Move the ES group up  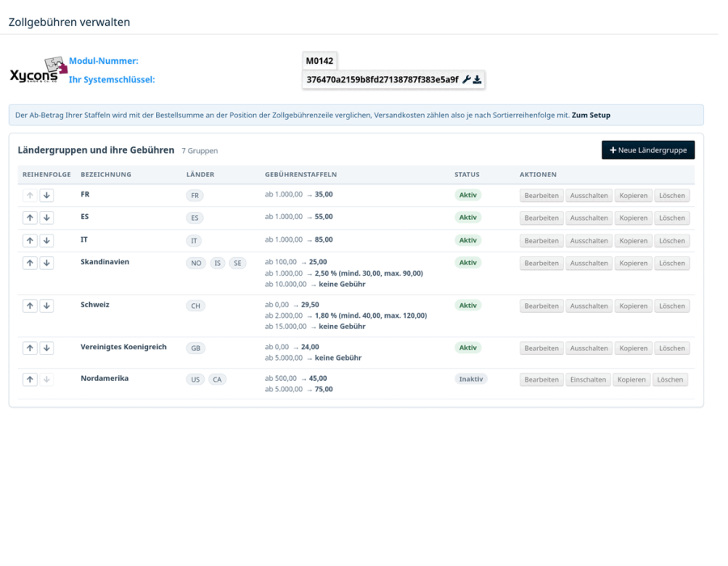click(x=30, y=218)
